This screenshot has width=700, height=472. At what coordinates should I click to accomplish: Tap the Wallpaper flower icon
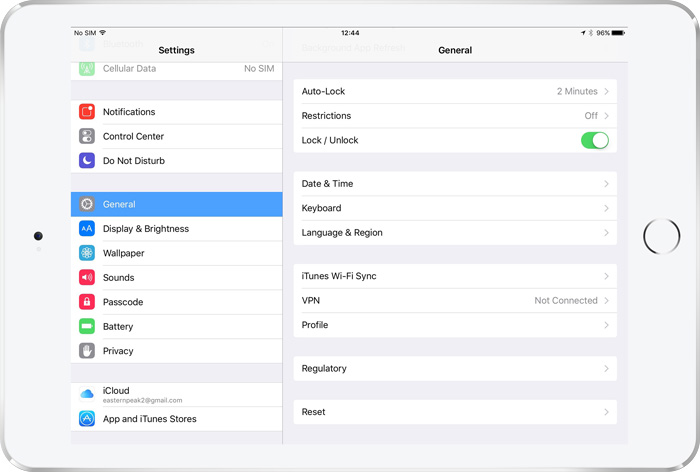coord(87,253)
